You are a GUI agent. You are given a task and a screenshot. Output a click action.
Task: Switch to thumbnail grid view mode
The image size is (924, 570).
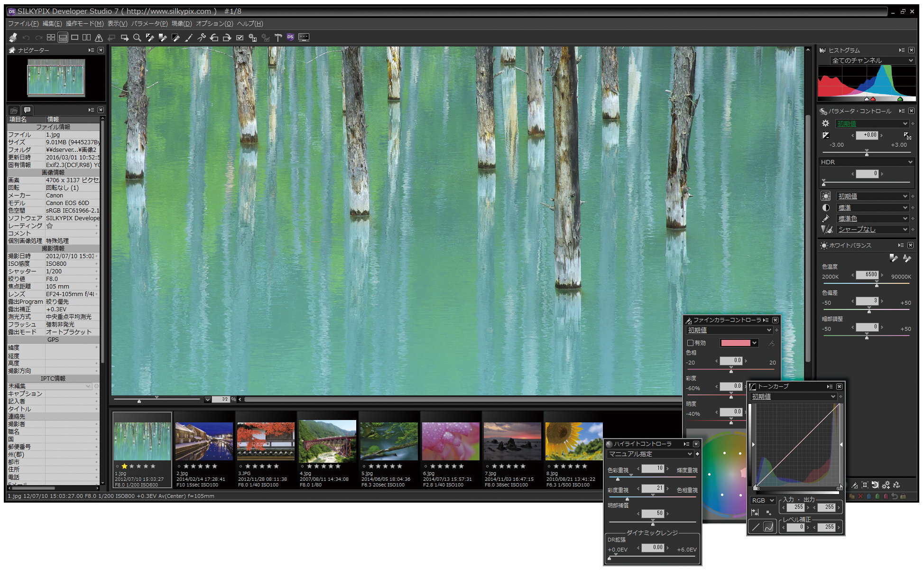pyautogui.click(x=51, y=37)
